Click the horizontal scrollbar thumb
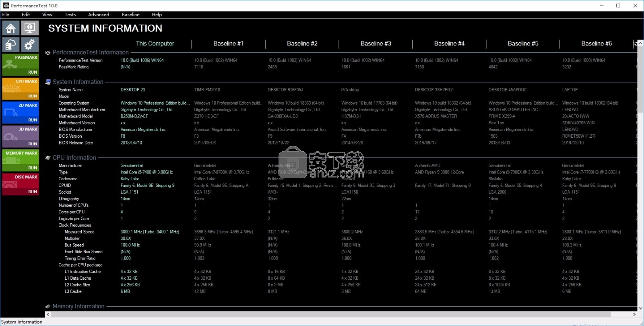The height and width of the screenshot is (326, 644). tap(331, 314)
